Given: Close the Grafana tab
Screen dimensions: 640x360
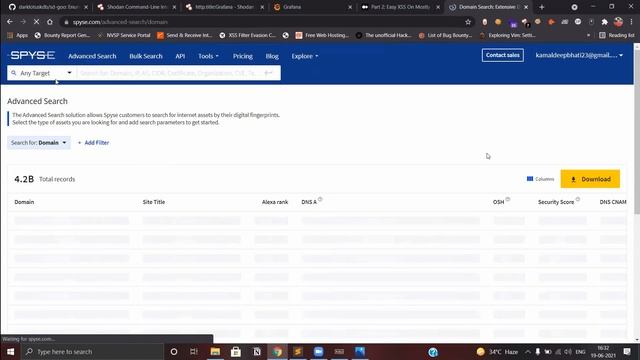Looking at the screenshot, I should tap(350, 7).
